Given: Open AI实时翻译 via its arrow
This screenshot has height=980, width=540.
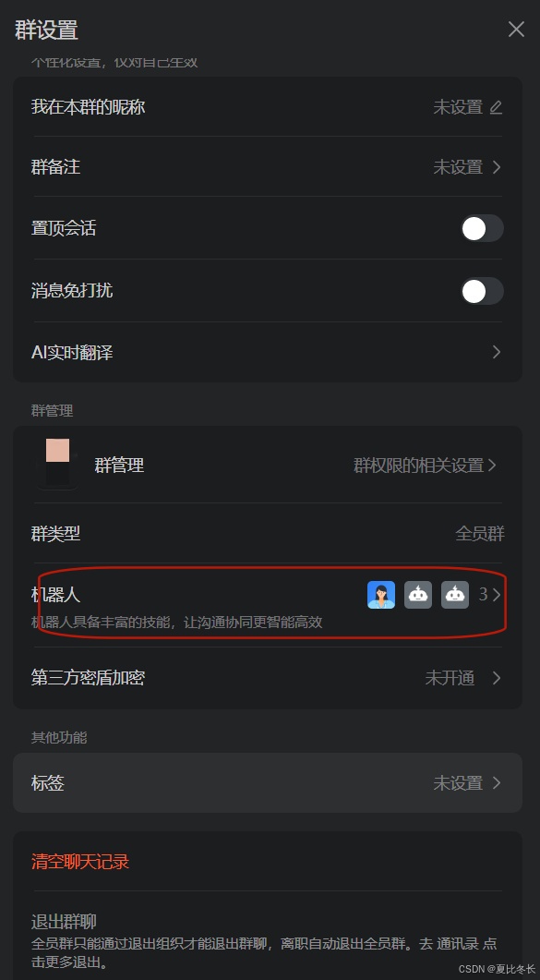Looking at the screenshot, I should point(497,352).
